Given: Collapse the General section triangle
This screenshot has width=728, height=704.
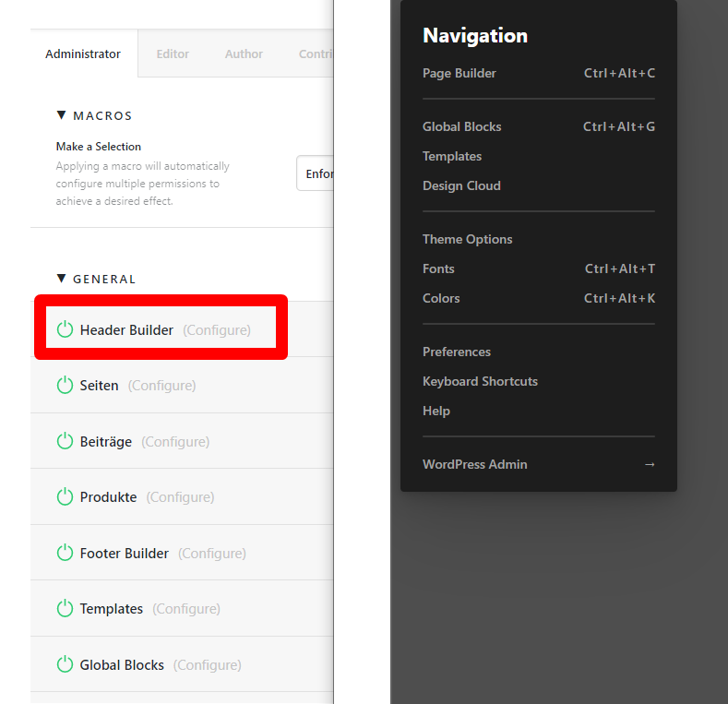Looking at the screenshot, I should coord(62,279).
